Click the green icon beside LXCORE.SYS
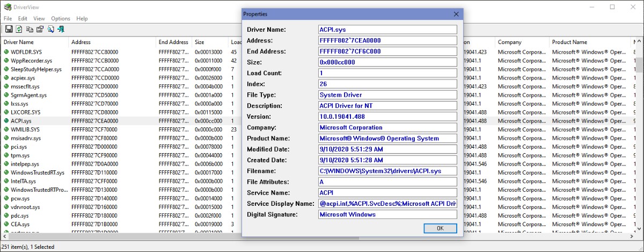Screen dimensions: 644x252 coord(6,112)
